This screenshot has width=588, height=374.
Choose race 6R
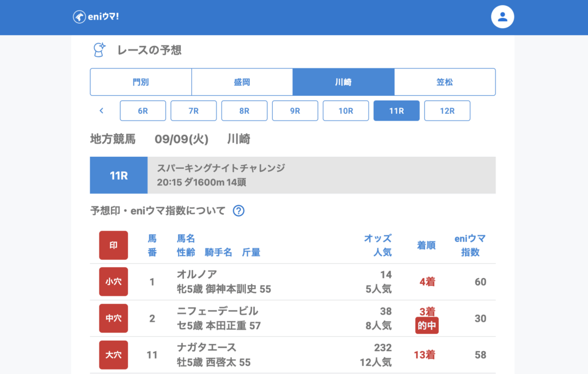click(143, 111)
